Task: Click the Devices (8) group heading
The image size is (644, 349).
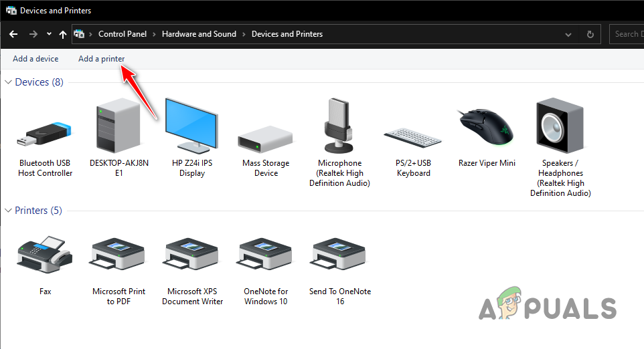Action: pos(39,82)
